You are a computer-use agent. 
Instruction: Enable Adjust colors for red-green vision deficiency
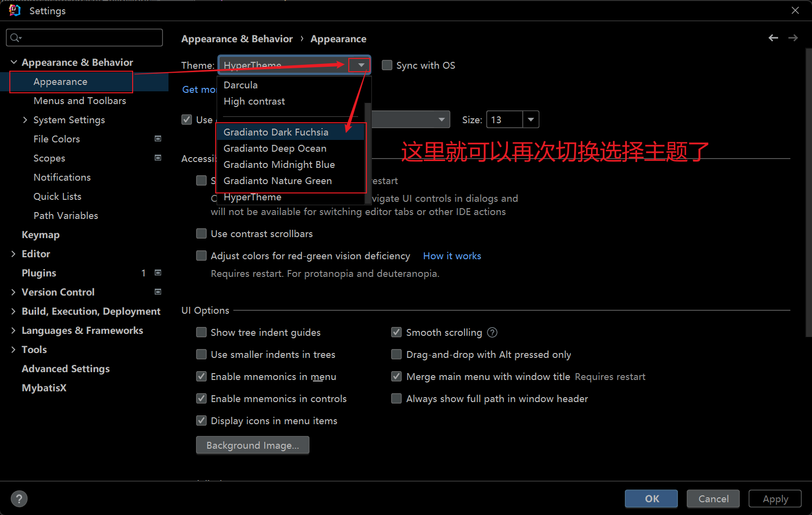(x=201, y=255)
